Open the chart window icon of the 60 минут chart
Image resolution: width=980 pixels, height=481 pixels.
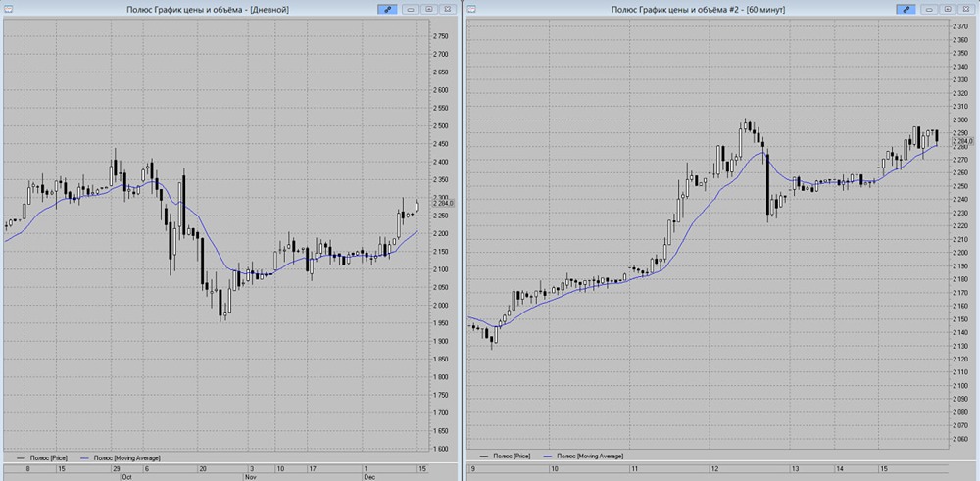(x=472, y=9)
